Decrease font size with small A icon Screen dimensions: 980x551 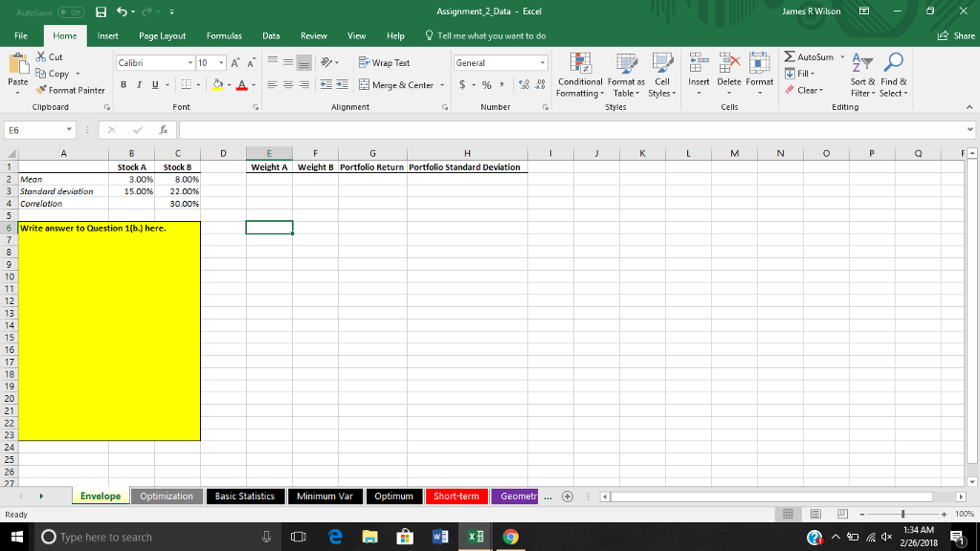251,62
